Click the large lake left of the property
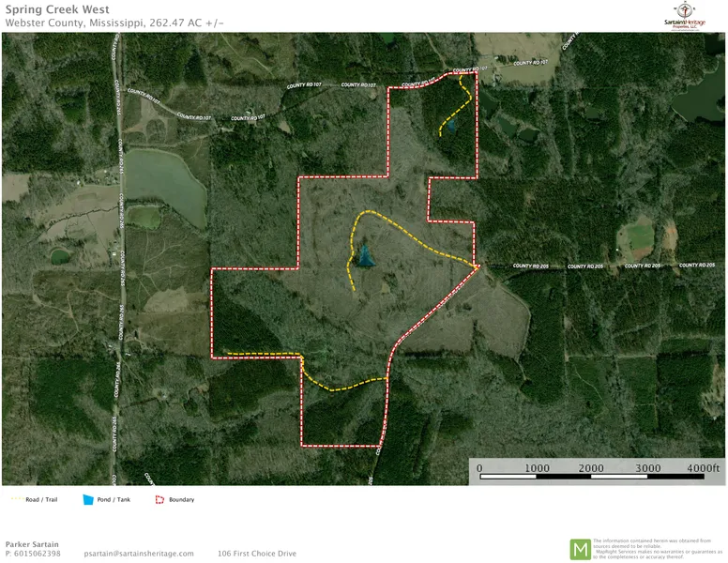 pos(164,182)
